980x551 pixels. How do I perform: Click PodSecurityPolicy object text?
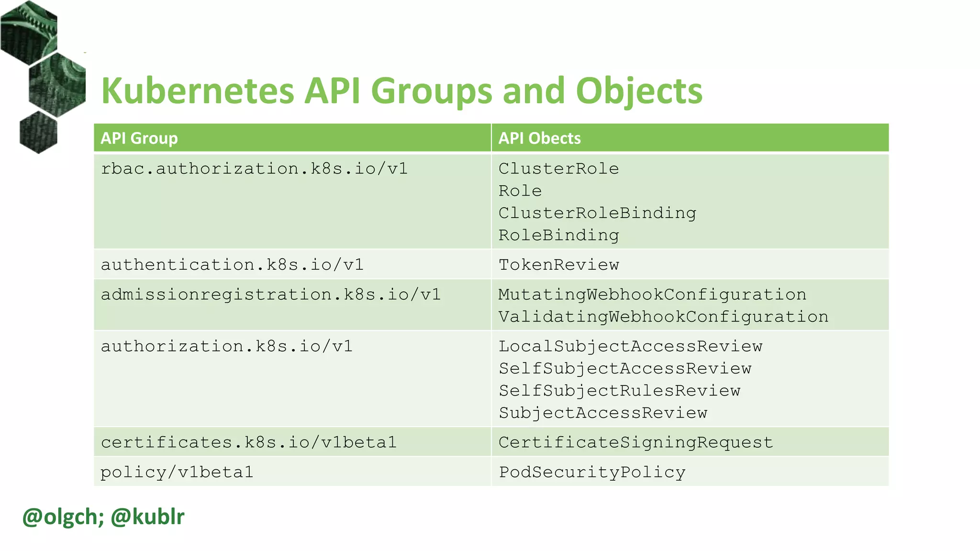(592, 473)
